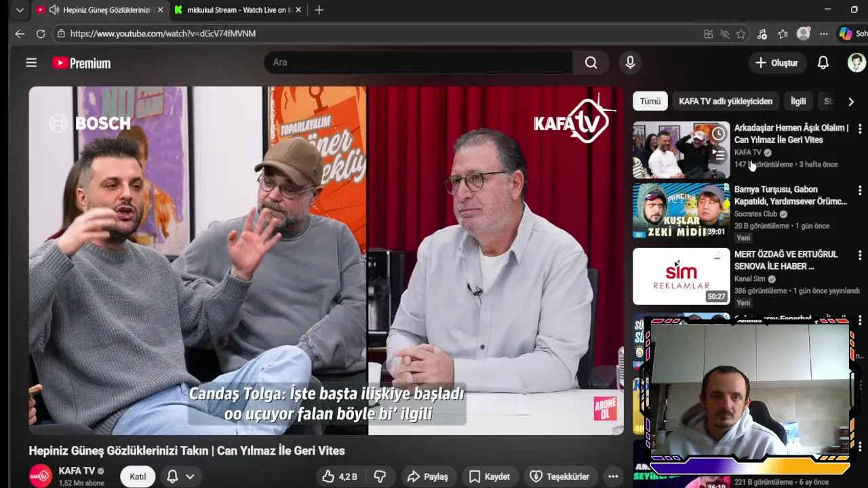868x488 pixels.
Task: Click Watch Later clock on Arkadaşlar thumbnail
Action: point(718,134)
